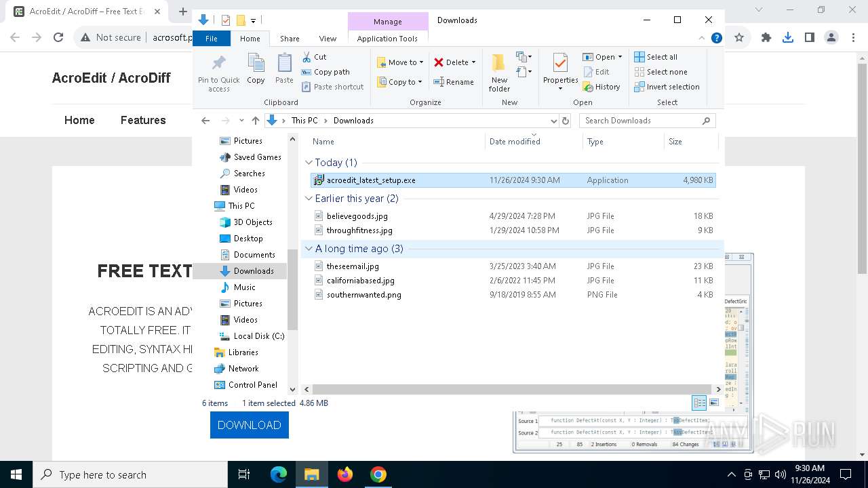Select southernwanted.png file
The image size is (868, 488).
coord(513,295)
